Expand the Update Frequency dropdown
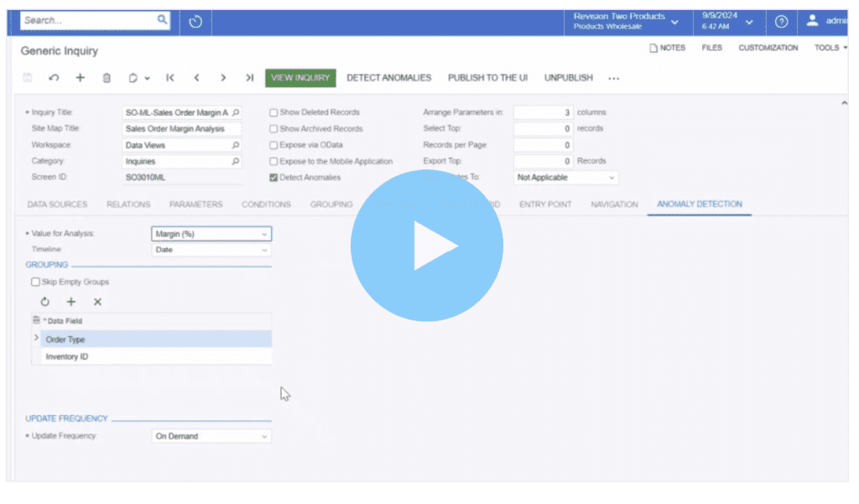 211,436
